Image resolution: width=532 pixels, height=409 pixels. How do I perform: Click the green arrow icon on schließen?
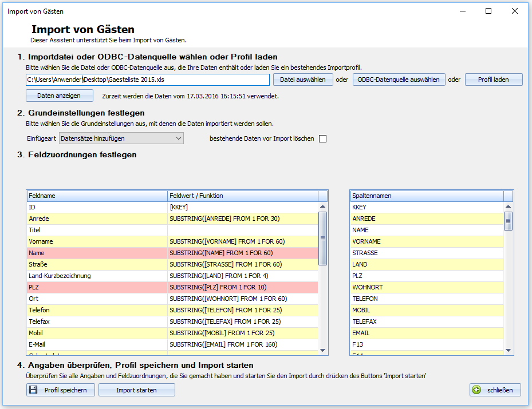pyautogui.click(x=476, y=390)
